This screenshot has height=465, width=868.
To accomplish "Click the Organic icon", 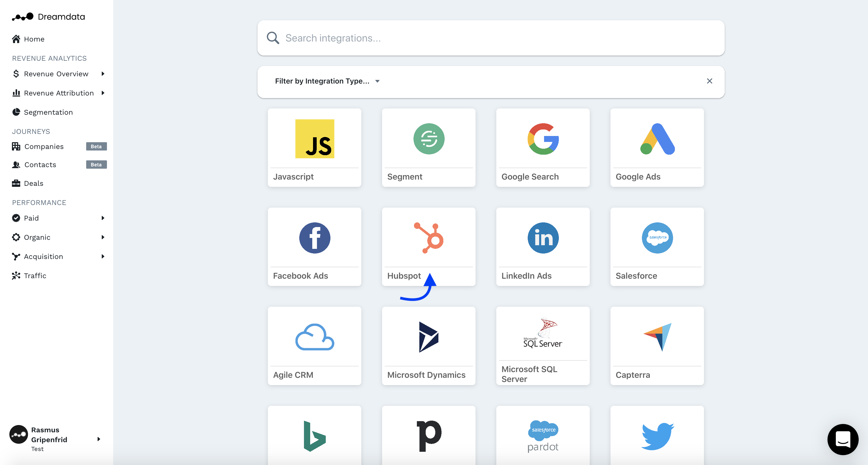I will 16,237.
